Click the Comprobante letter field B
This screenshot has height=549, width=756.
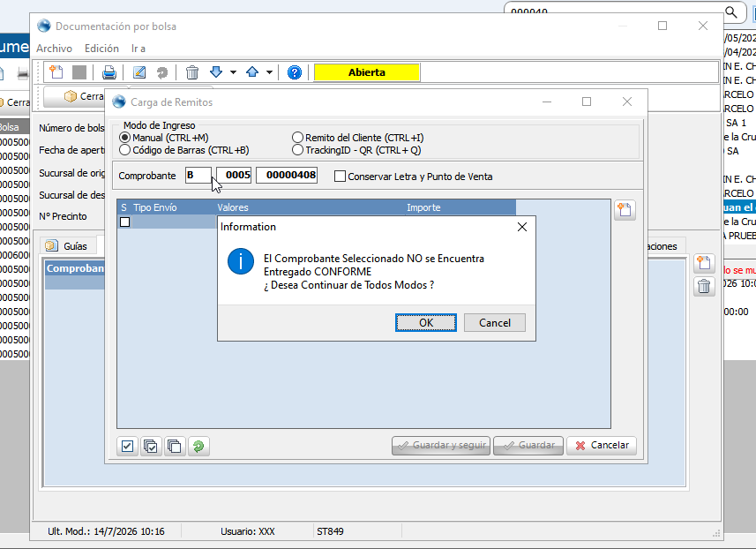pos(198,175)
